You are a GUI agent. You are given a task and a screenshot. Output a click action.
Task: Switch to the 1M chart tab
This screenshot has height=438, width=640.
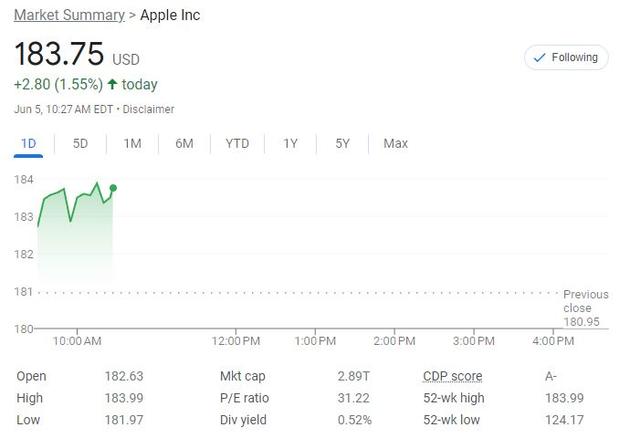(x=132, y=143)
